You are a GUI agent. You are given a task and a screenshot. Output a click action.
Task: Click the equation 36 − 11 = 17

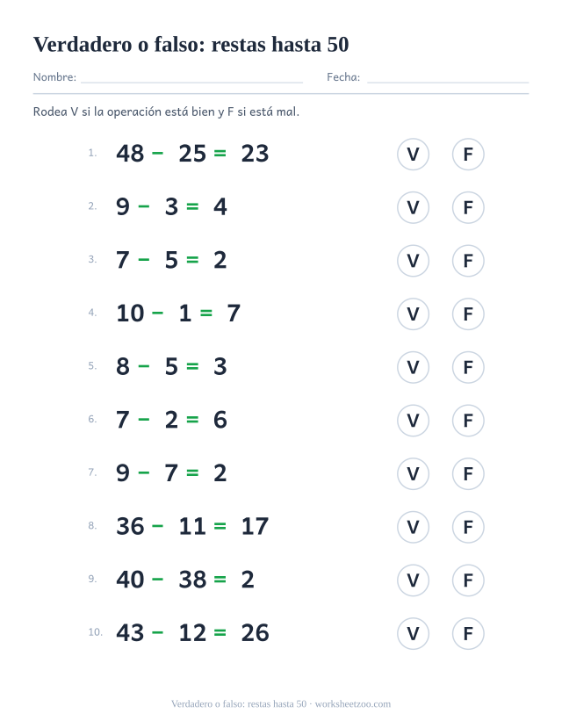(192, 527)
